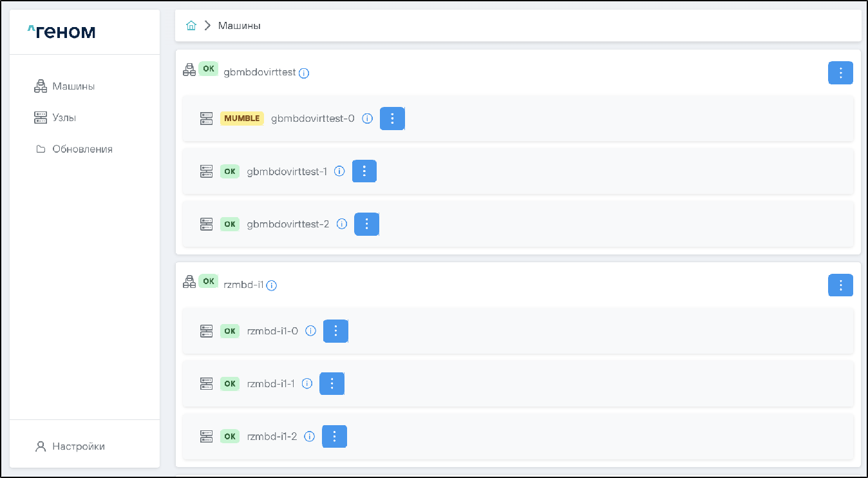
Task: Click info icon beside gbmbdovirttest-2
Action: point(342,224)
